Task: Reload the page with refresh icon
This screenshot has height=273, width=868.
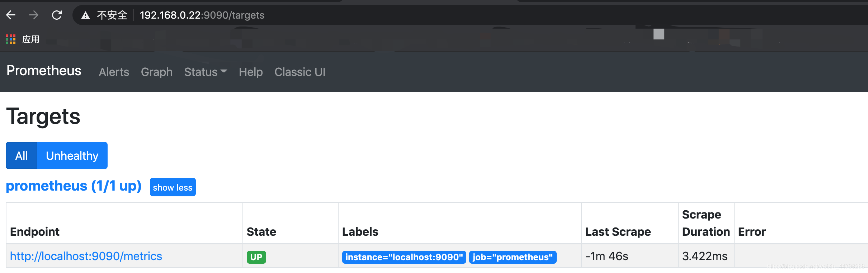Action: tap(57, 15)
